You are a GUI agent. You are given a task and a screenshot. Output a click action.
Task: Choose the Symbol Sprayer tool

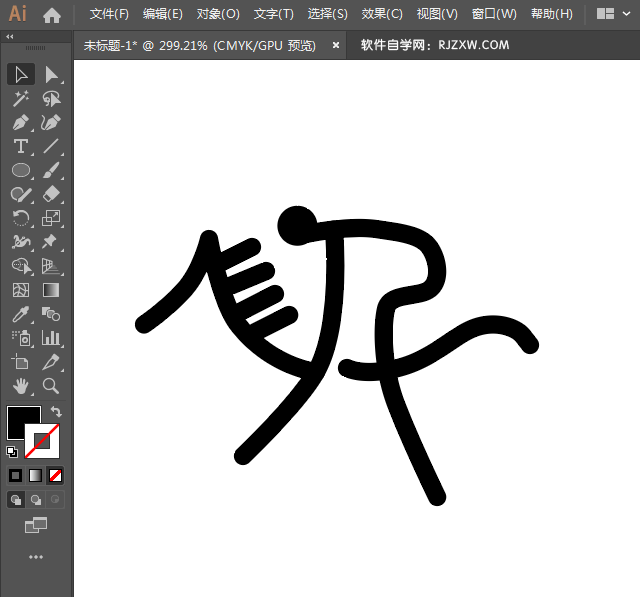coord(21,338)
